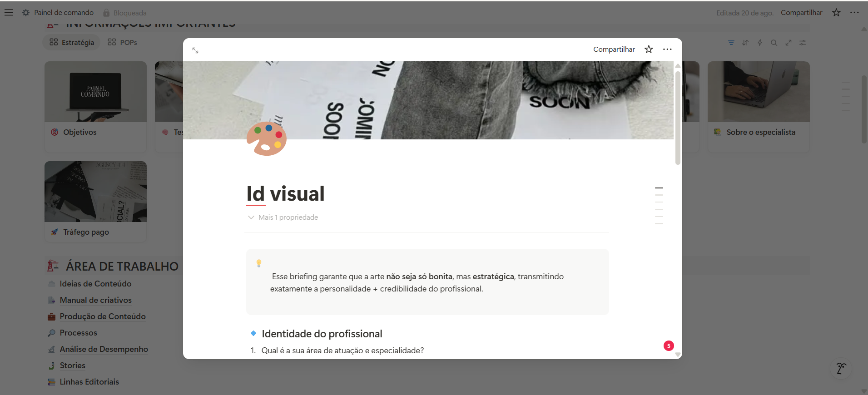Screen dimensions: 868x395
Task: Click the Produção de Conteúdo briefcase icon
Action: [x=52, y=316]
